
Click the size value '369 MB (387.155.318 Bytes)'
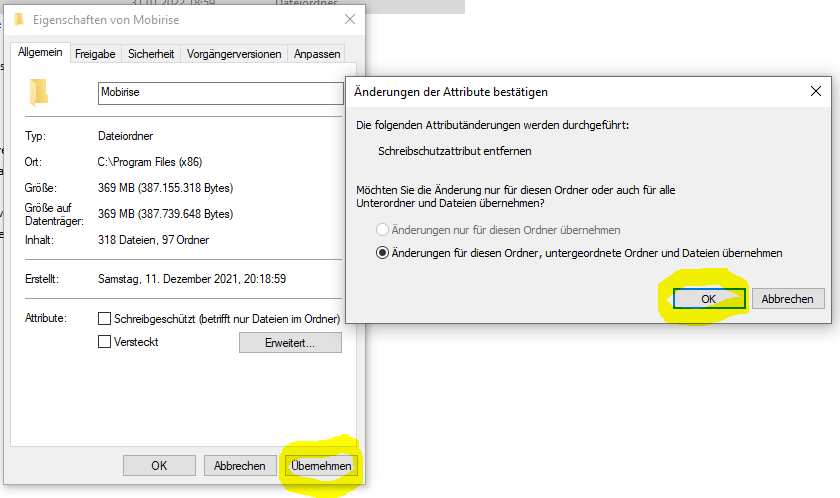click(166, 188)
